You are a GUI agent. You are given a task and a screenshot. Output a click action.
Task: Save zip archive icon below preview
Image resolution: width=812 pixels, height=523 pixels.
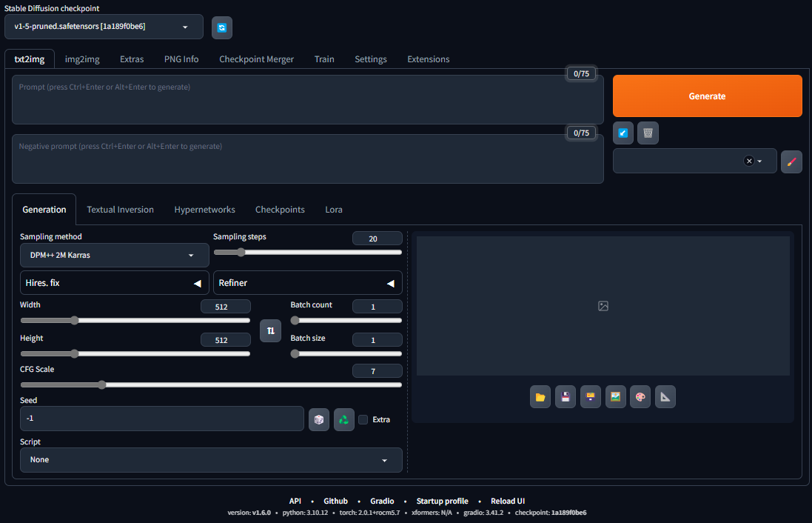[591, 397]
